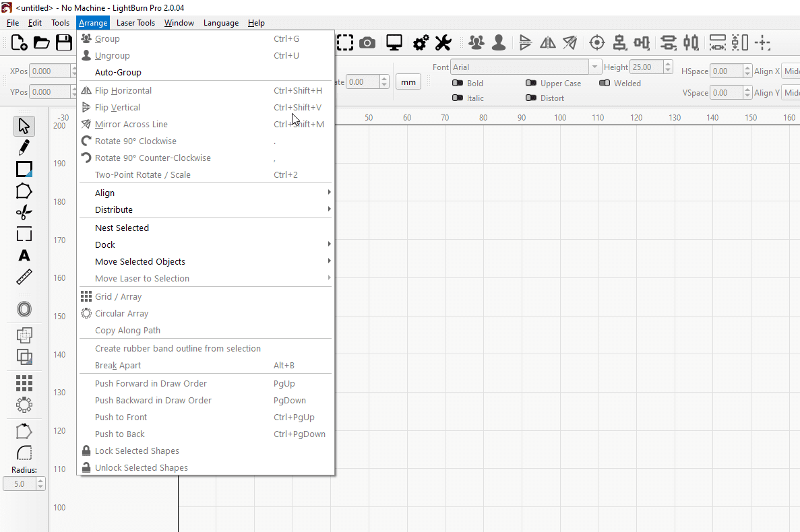This screenshot has width=800, height=532.
Task: Select the Create Text tool
Action: pos(24,255)
